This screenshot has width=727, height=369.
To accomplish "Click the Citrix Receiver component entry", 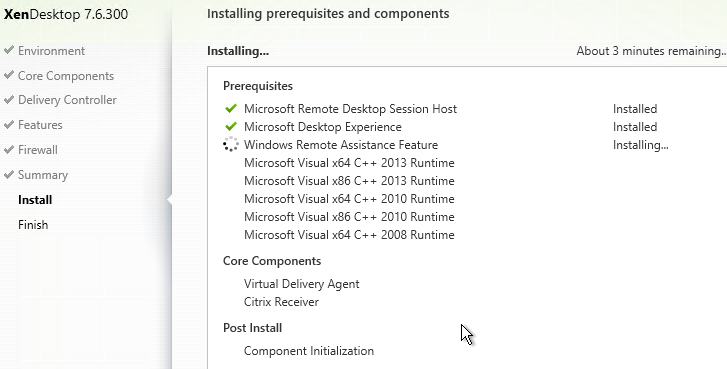I will click(281, 302).
